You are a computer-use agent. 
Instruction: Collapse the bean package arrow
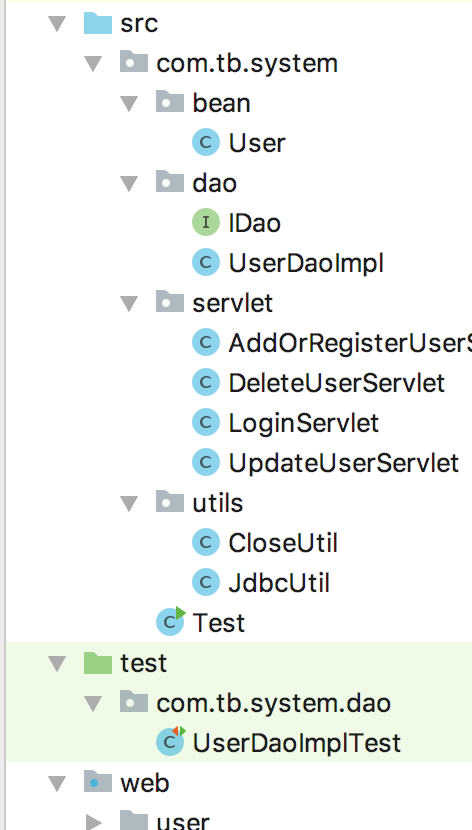click(x=129, y=104)
